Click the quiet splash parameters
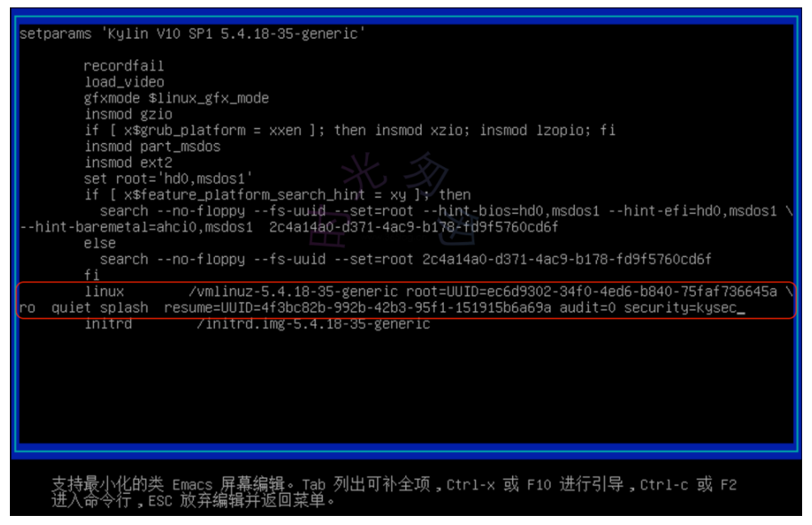812x525 pixels. point(100,308)
